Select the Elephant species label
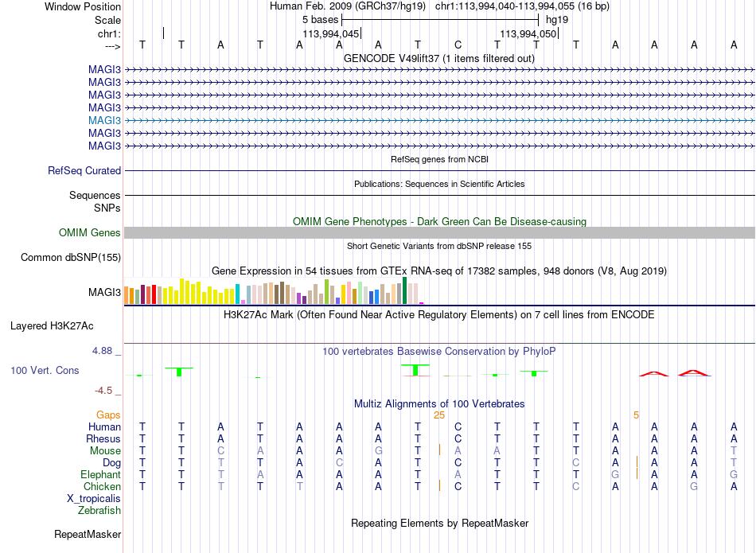The height and width of the screenshot is (553, 756). click(x=100, y=474)
